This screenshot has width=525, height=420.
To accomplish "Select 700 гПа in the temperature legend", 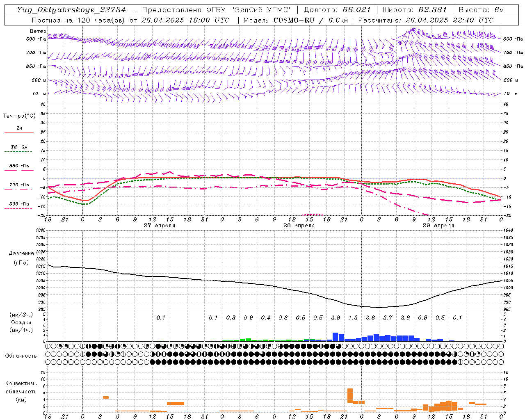I will (x=19, y=185).
